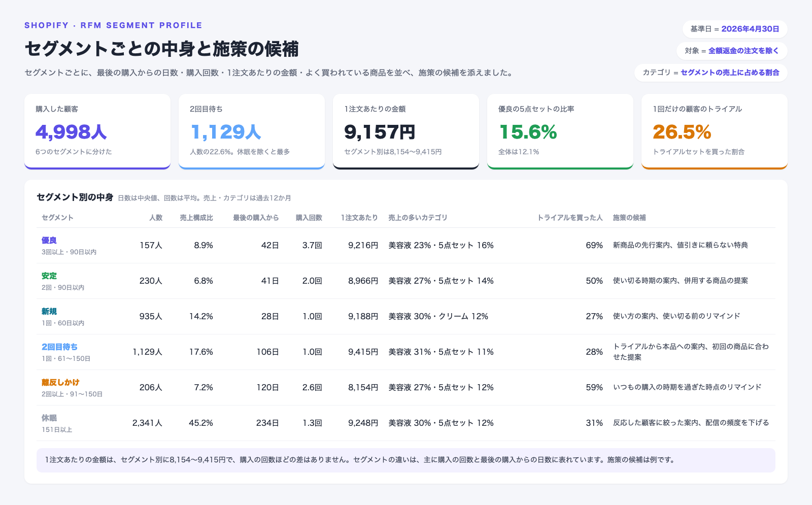Click the 売上構成比 column header
Image resolution: width=812 pixels, height=505 pixels.
pos(196,218)
